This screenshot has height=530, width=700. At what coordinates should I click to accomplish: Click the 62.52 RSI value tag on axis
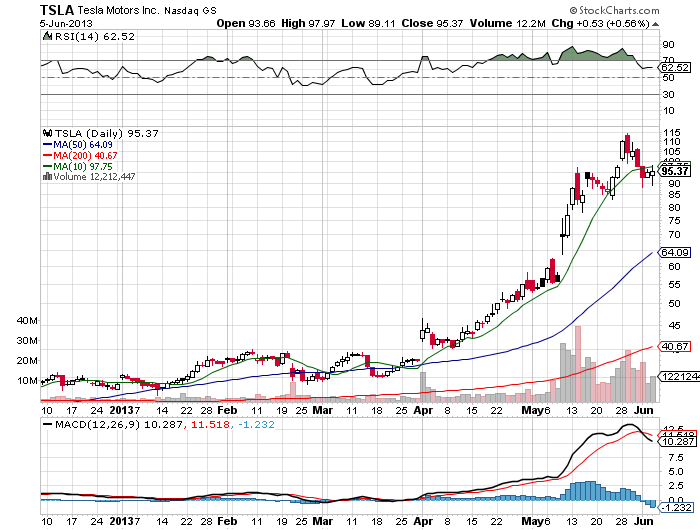[x=675, y=68]
